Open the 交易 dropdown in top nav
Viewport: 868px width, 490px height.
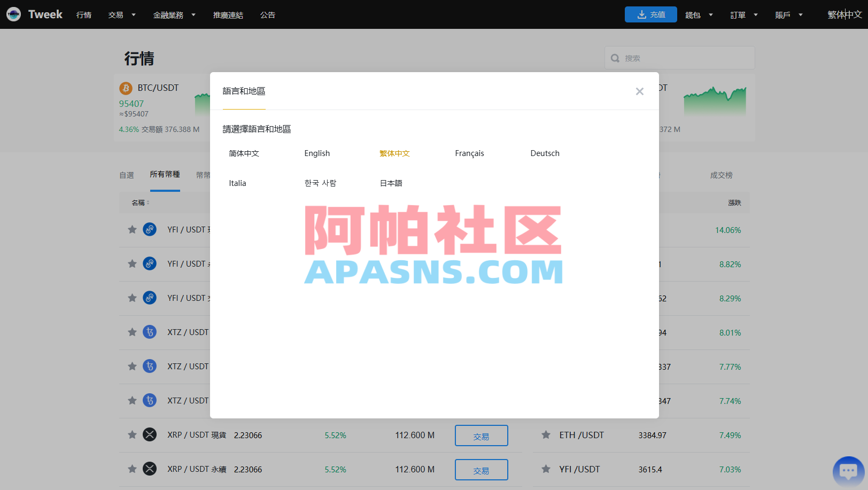point(122,15)
